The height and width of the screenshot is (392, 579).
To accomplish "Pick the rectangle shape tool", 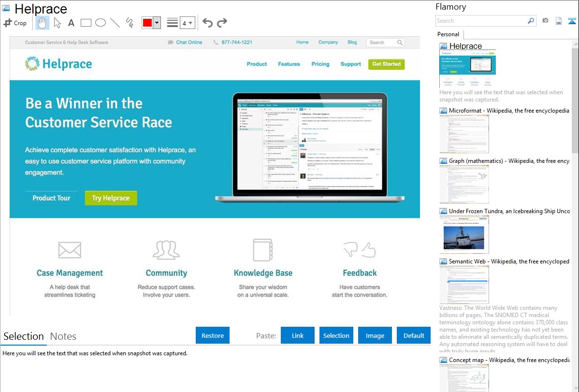I will [86, 23].
